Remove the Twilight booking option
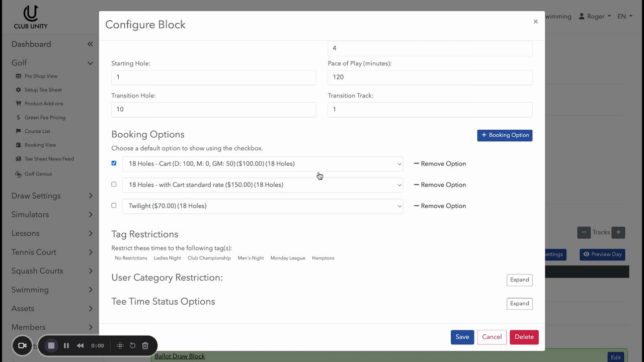 pyautogui.click(x=440, y=206)
